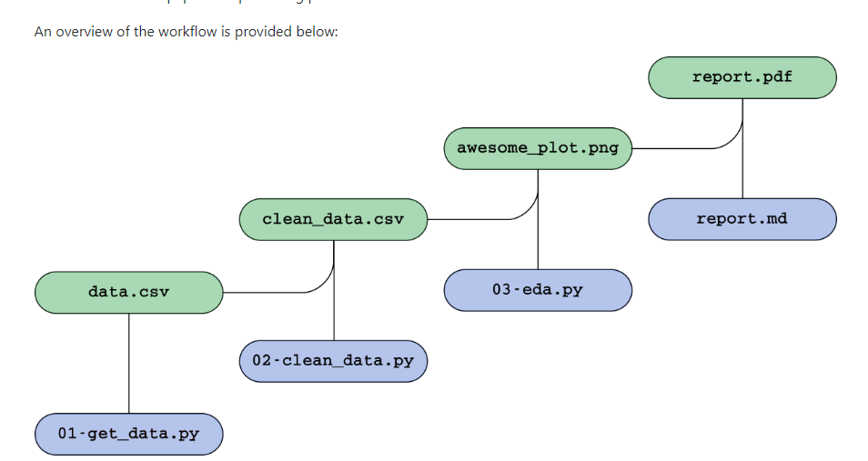The image size is (868, 461).
Task: Click the 02-clean_data.py script node
Action: (333, 361)
